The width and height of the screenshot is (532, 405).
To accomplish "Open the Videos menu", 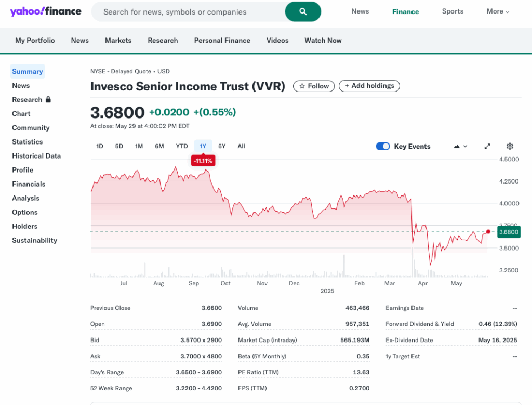I will pyautogui.click(x=277, y=41).
